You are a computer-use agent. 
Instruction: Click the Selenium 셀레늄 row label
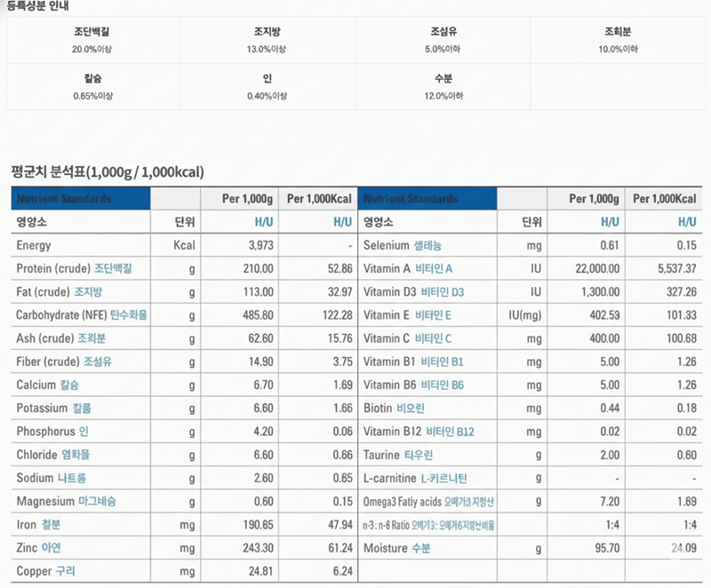point(403,245)
